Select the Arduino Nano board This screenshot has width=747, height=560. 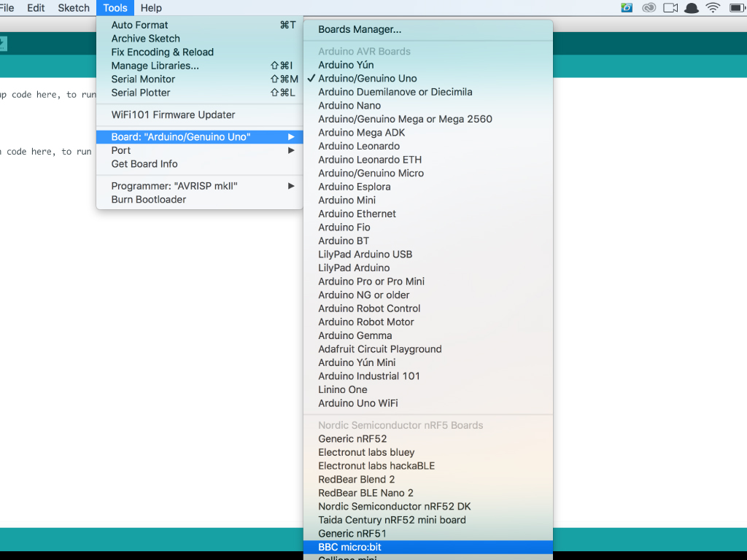[x=427, y=106]
